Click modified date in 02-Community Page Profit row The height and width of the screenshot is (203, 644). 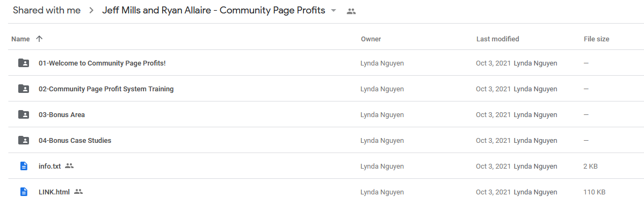493,89
